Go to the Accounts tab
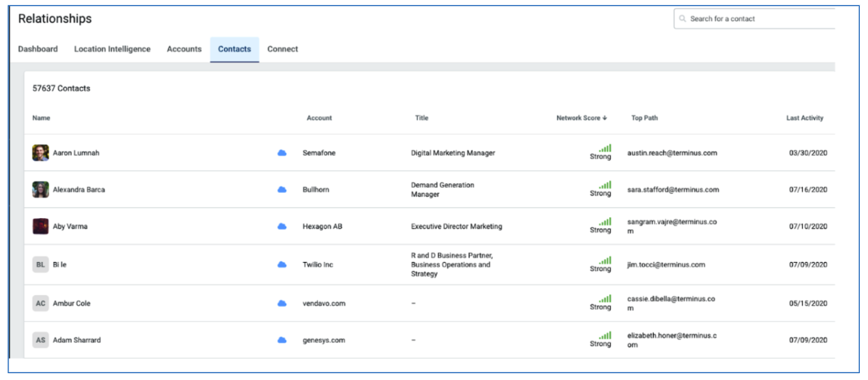Image resolution: width=868 pixels, height=380 pixels. (x=185, y=48)
